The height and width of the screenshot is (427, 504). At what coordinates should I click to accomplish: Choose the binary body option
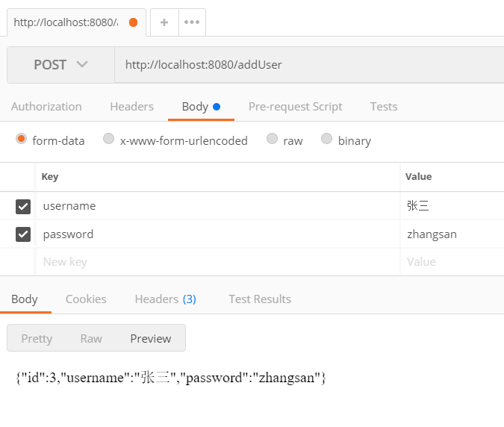point(326,139)
